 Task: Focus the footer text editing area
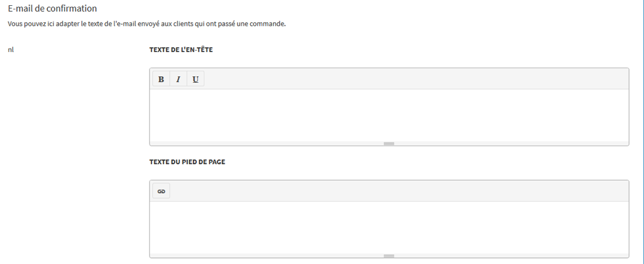(389, 227)
